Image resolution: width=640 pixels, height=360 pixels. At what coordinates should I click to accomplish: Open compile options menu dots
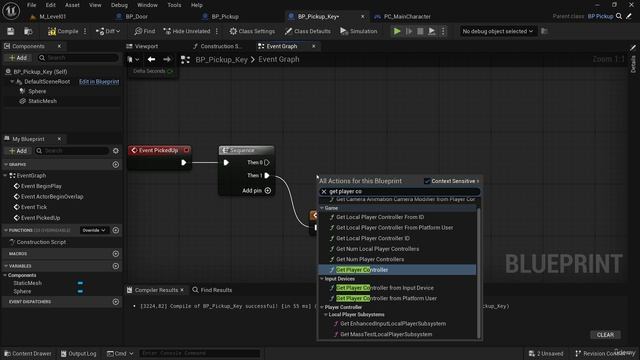85,31
